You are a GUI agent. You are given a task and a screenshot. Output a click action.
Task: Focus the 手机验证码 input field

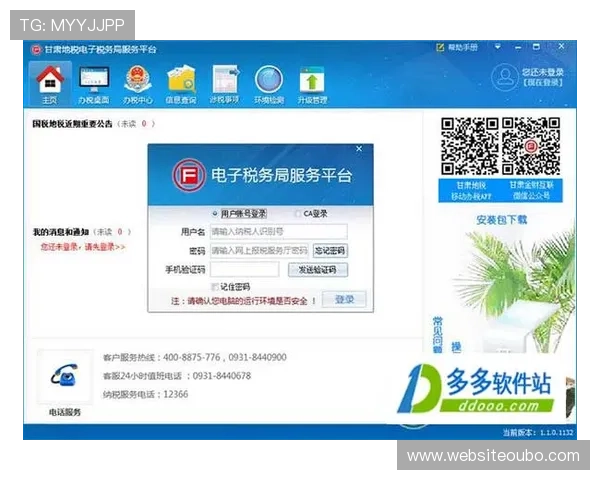coord(244,270)
